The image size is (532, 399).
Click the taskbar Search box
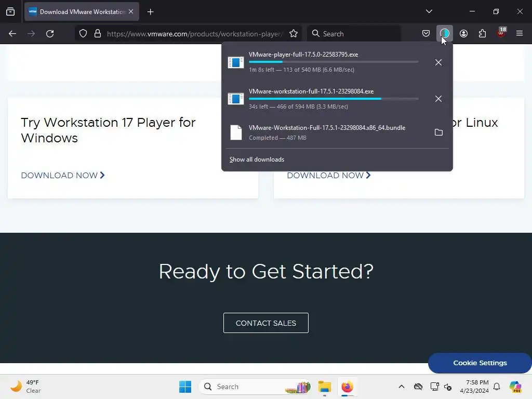point(255,387)
